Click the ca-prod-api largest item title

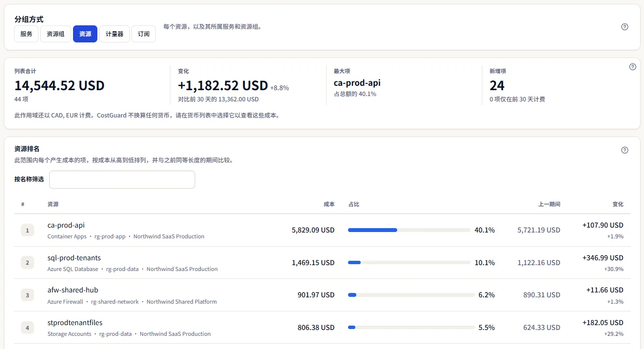(357, 83)
